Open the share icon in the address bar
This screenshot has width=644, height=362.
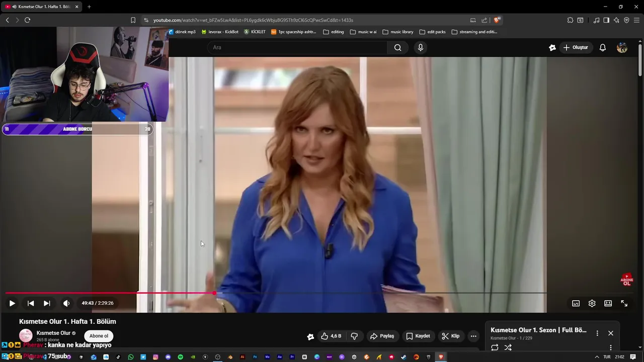[484, 20]
